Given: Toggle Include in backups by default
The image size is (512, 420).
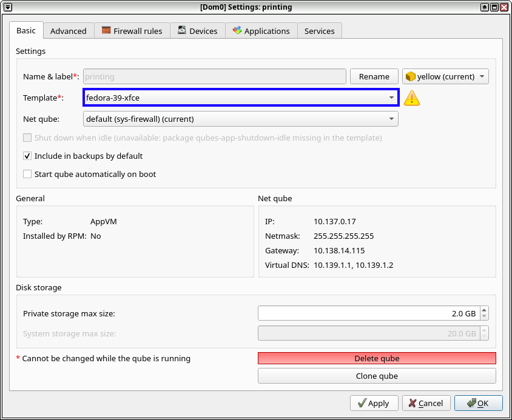Looking at the screenshot, I should (27, 156).
